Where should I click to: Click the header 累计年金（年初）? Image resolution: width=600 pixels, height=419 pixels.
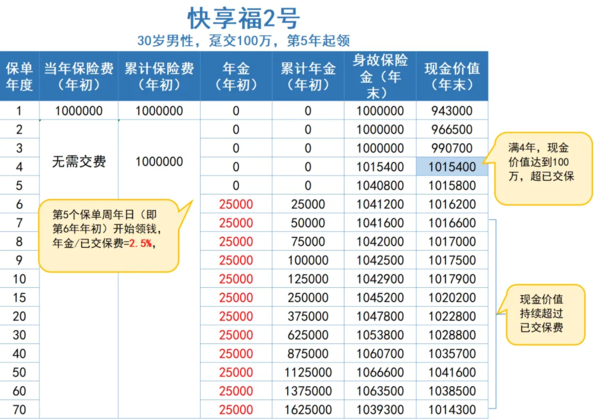tap(308, 77)
